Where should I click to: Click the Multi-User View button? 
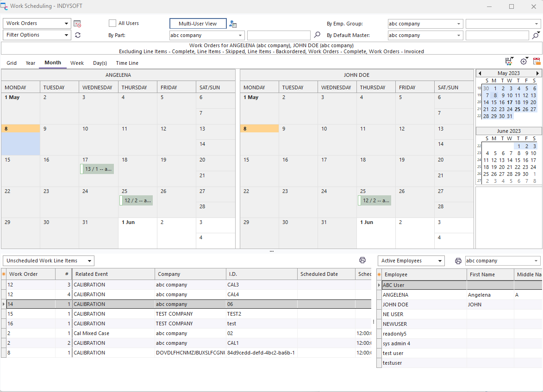198,24
